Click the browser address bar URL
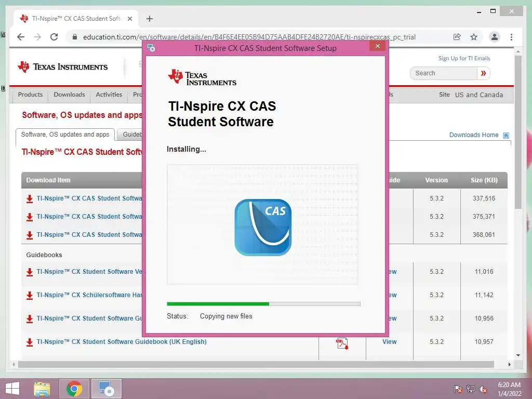Image resolution: width=532 pixels, height=399 pixels. tap(249, 37)
